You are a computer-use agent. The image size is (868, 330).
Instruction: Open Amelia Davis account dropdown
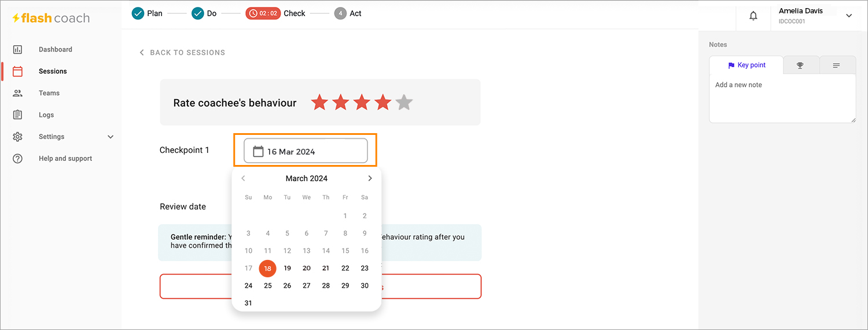point(849,16)
